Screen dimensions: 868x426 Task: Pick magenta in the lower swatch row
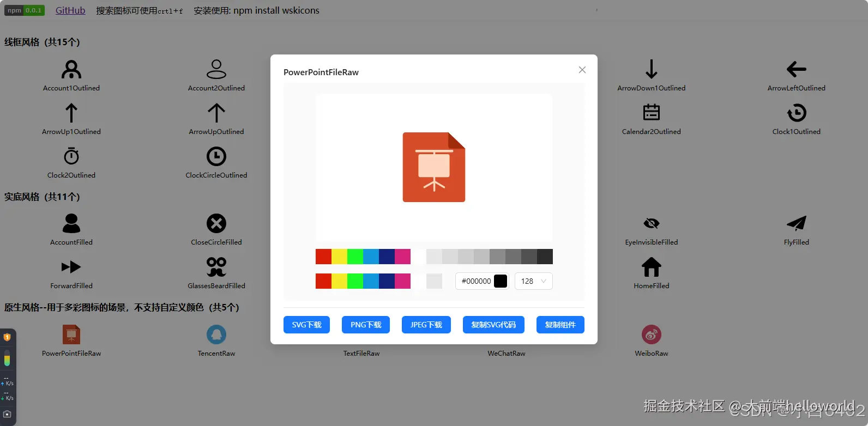click(x=402, y=281)
